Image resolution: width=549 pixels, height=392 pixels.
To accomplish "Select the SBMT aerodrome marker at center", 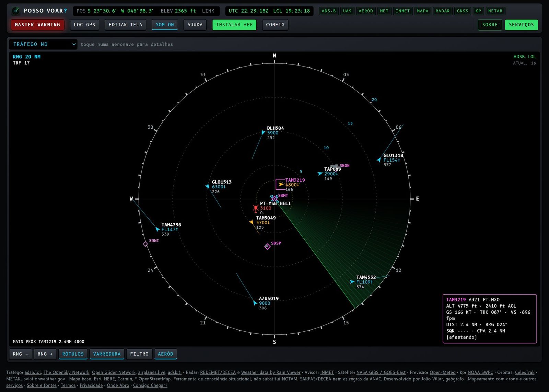I will (274, 199).
